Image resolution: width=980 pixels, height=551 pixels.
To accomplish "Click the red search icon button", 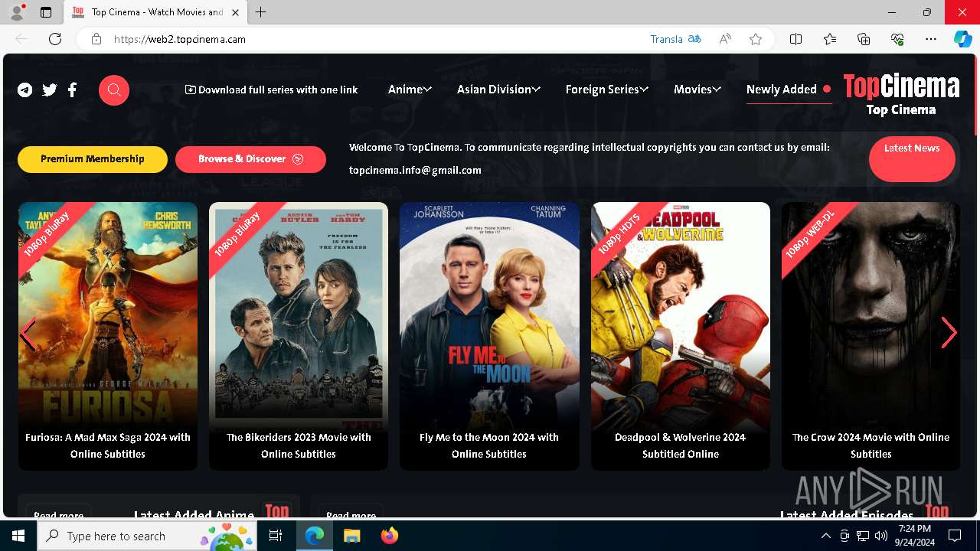I will pos(114,90).
